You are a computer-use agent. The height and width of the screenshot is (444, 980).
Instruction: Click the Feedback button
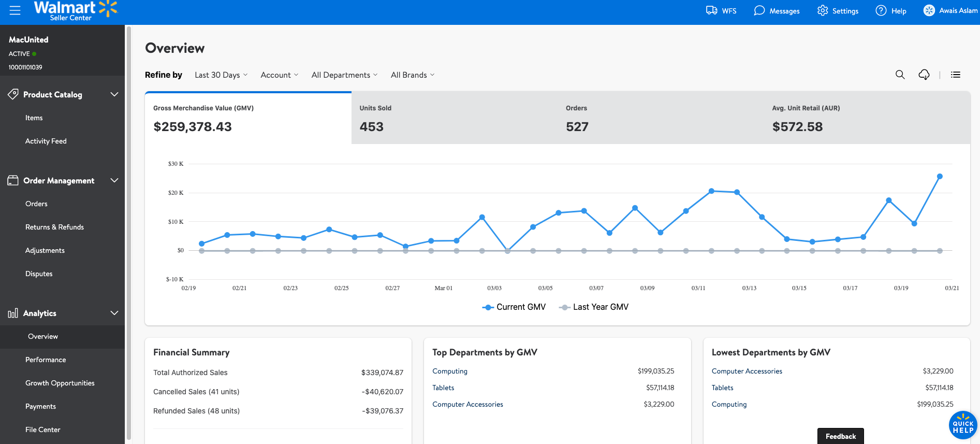[x=841, y=436]
